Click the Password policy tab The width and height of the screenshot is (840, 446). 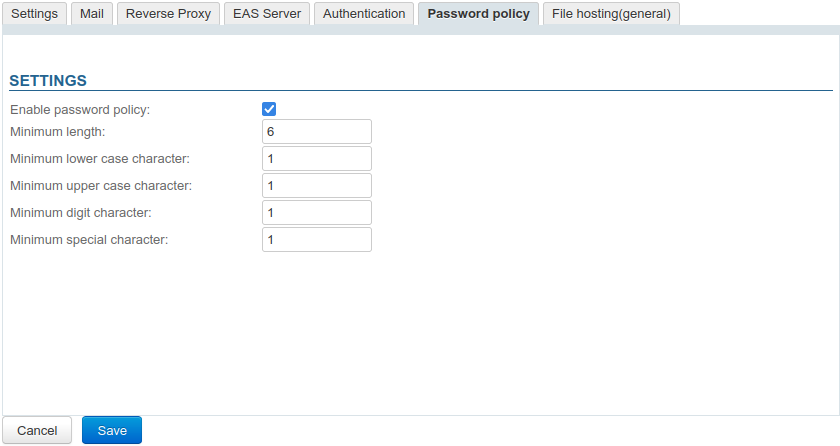pos(478,14)
